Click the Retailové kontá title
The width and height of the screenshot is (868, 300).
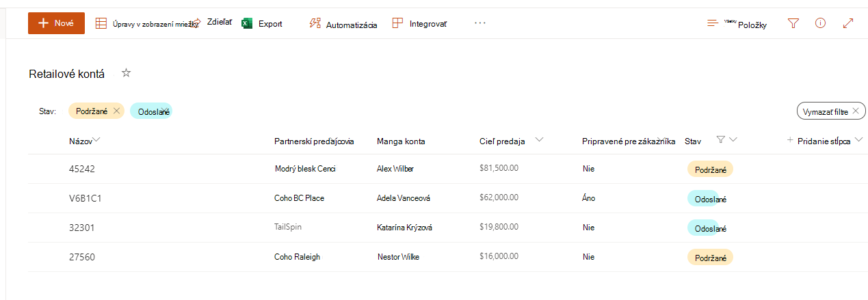coord(66,74)
